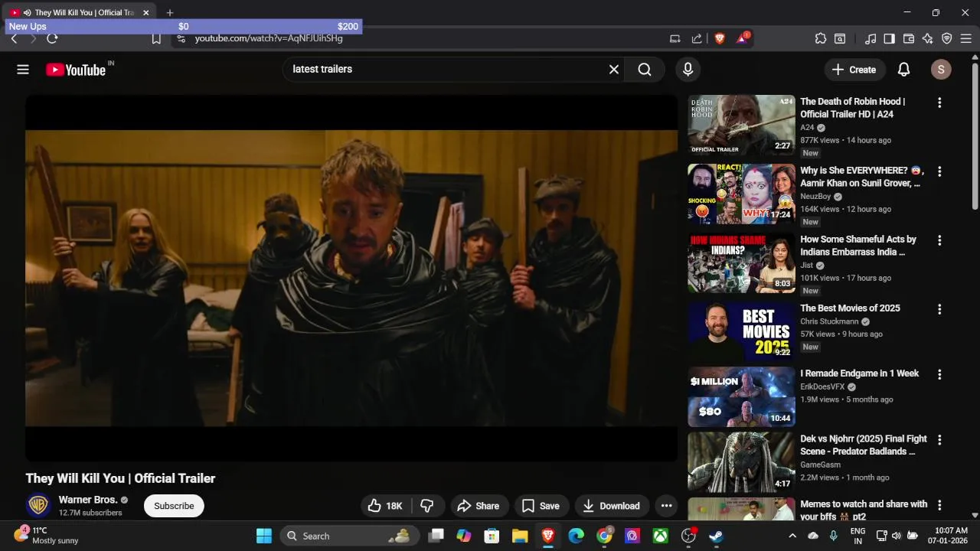Click the browser address bar URL

(x=269, y=38)
